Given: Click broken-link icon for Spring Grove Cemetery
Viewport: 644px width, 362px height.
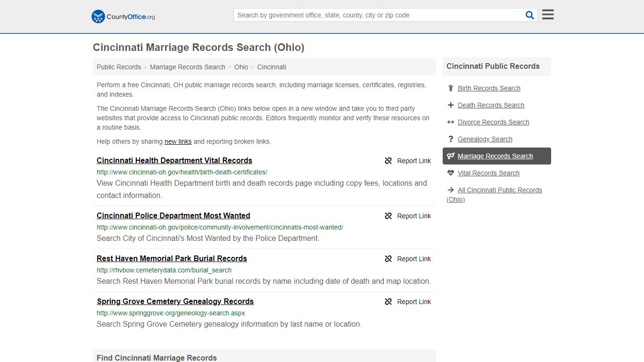Looking at the screenshot, I should [388, 302].
